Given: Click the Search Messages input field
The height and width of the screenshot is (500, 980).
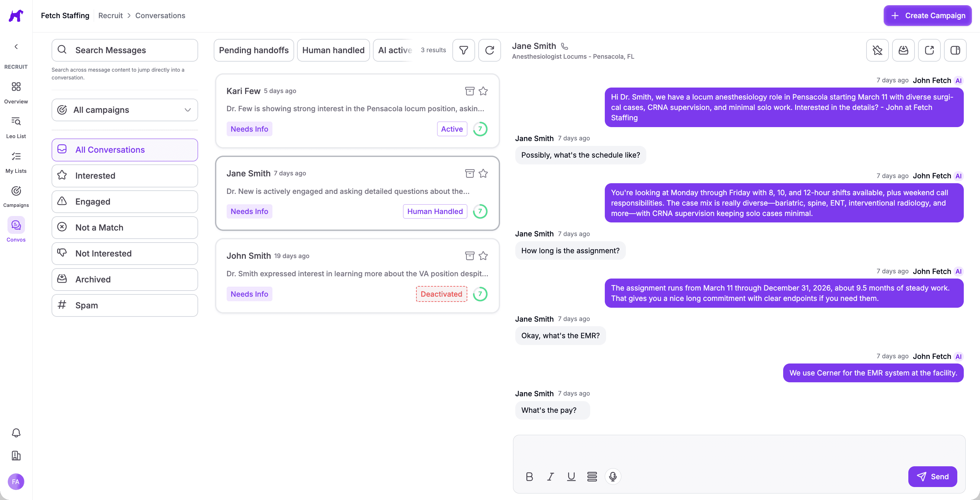Looking at the screenshot, I should click(x=125, y=50).
